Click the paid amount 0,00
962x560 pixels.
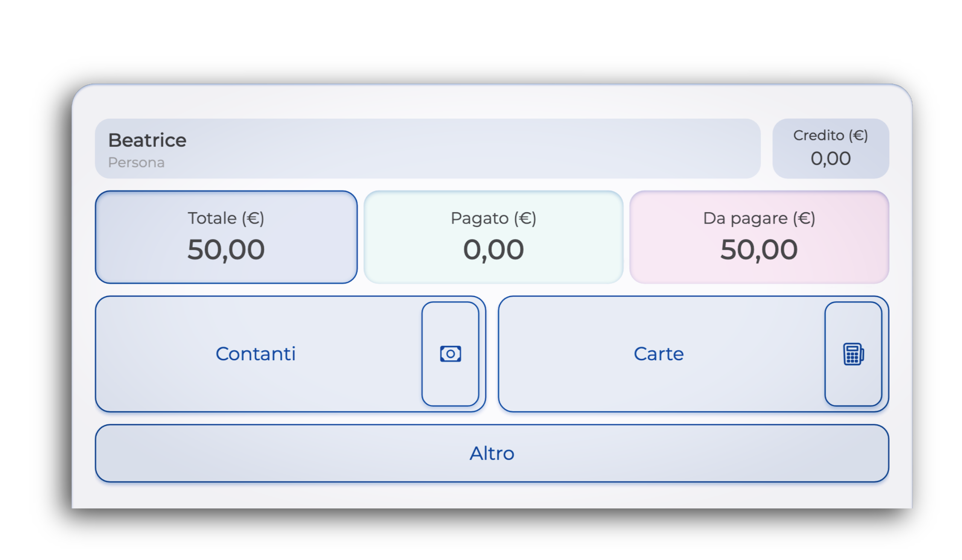click(493, 250)
